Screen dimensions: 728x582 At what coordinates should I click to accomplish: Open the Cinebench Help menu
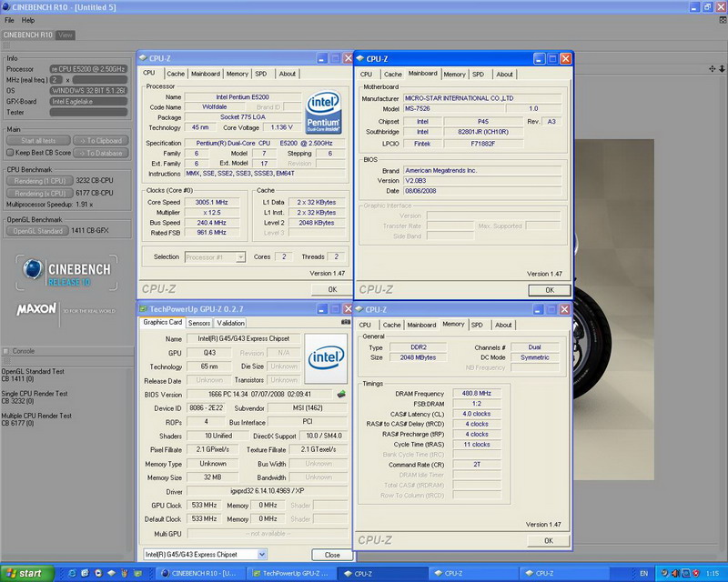coord(28,19)
